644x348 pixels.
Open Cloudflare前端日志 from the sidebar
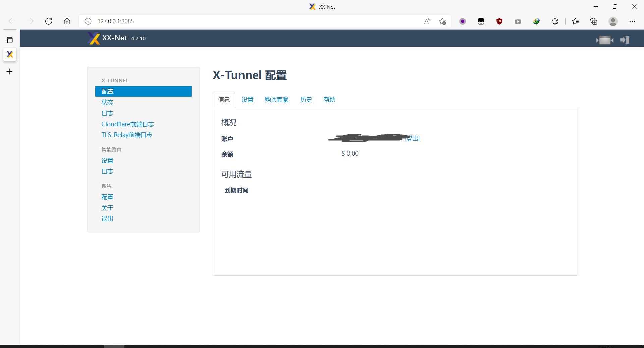coord(127,124)
